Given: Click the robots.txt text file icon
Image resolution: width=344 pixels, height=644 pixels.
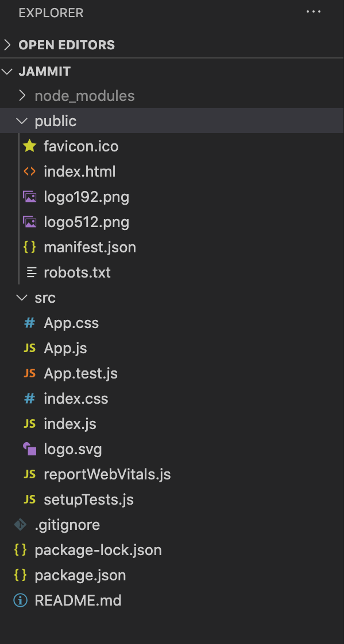Looking at the screenshot, I should [x=30, y=272].
